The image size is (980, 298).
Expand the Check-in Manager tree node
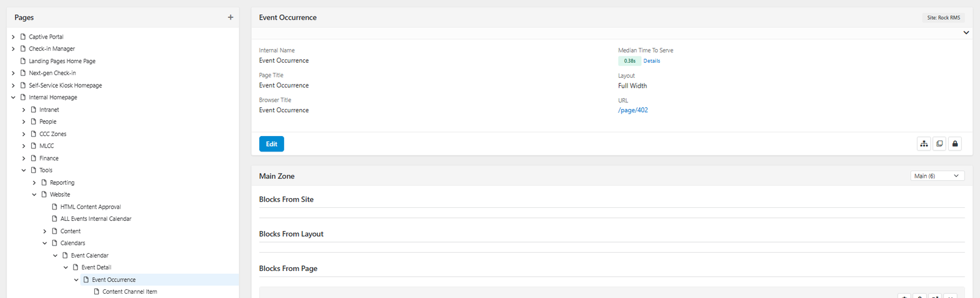coord(13,48)
